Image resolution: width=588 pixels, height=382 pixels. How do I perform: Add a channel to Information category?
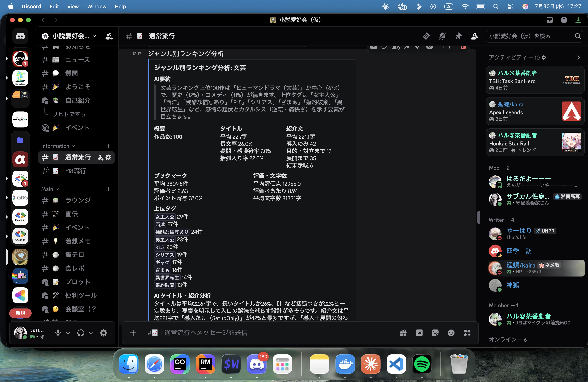click(108, 146)
